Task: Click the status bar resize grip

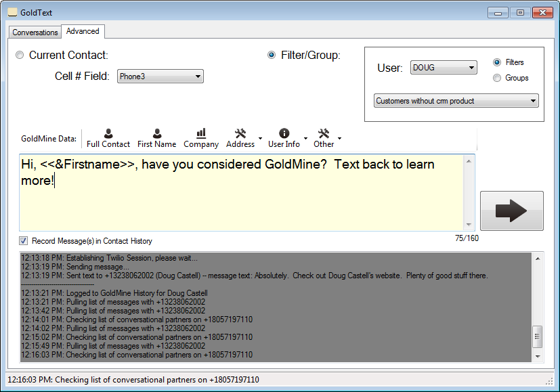Action: click(549, 381)
